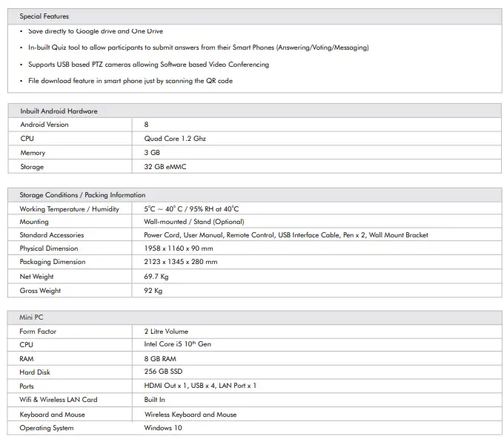Click the 32 GB eMMC storage value

165,167
